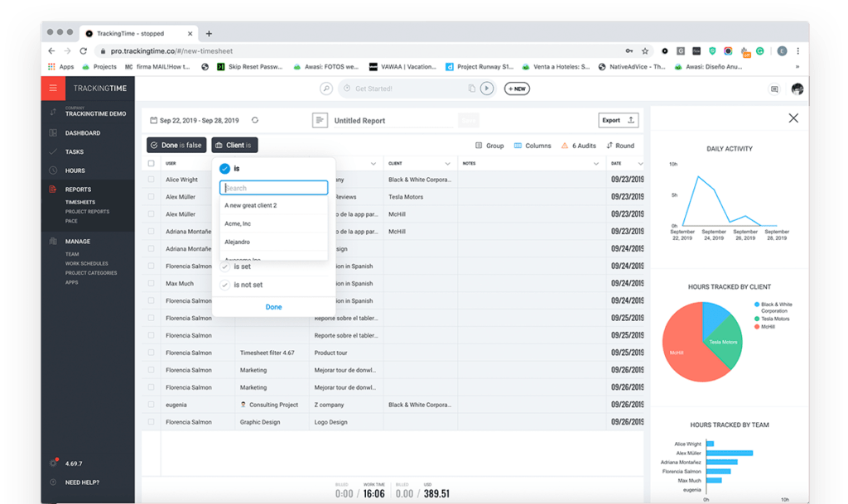The width and height of the screenshot is (848, 504).
Task: Open the calendar icon for the date range
Action: (154, 120)
